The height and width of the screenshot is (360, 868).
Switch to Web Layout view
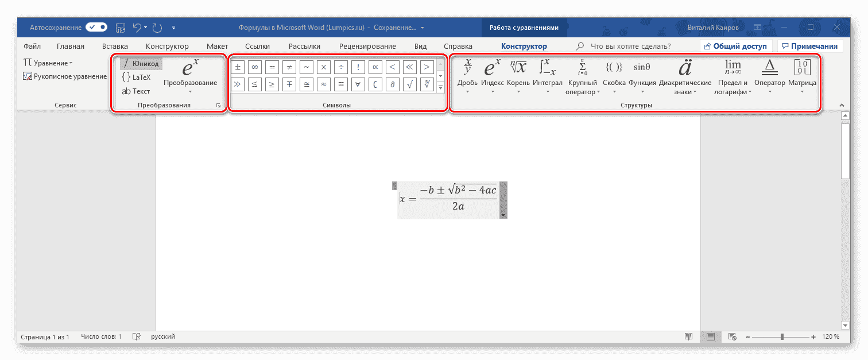pos(732,336)
